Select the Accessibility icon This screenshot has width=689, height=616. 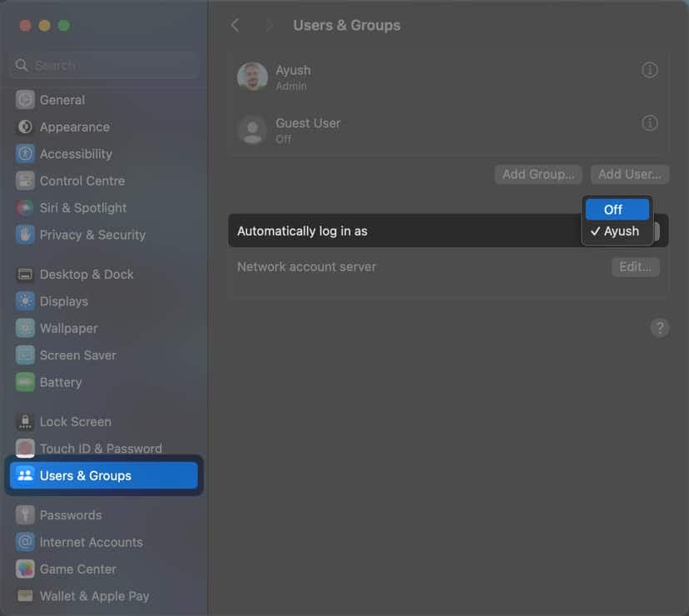(25, 153)
